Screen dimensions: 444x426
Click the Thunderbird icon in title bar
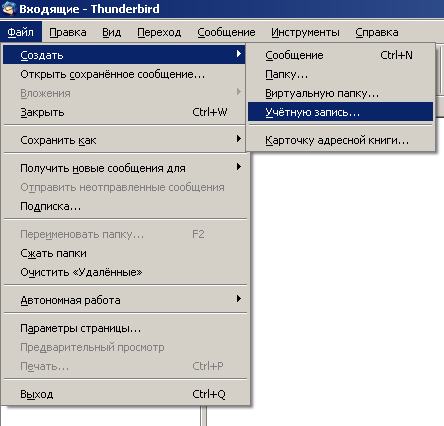(x=8, y=8)
